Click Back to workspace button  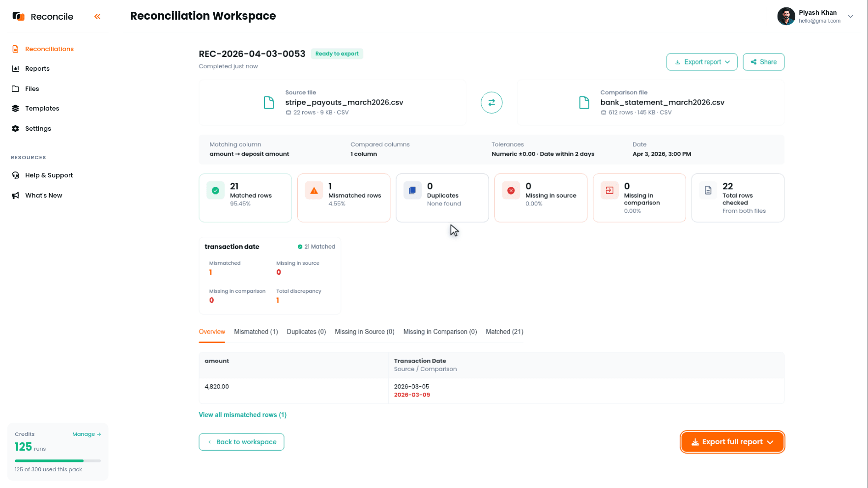pos(241,442)
